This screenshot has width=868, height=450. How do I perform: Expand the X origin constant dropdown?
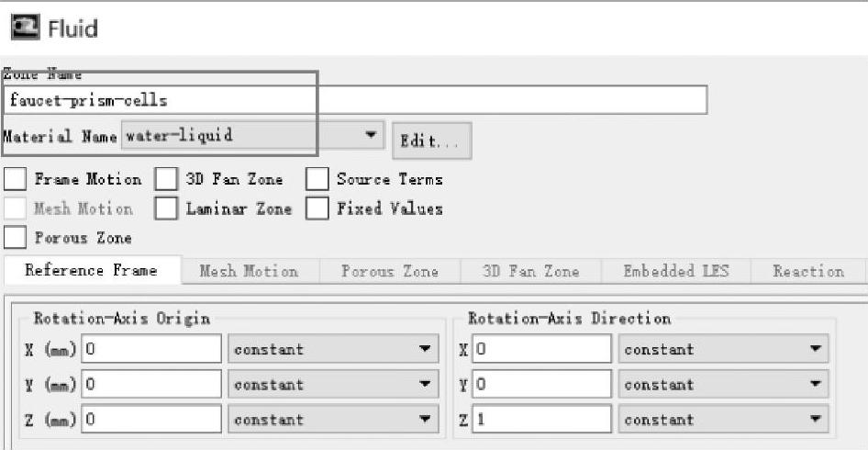tap(424, 349)
